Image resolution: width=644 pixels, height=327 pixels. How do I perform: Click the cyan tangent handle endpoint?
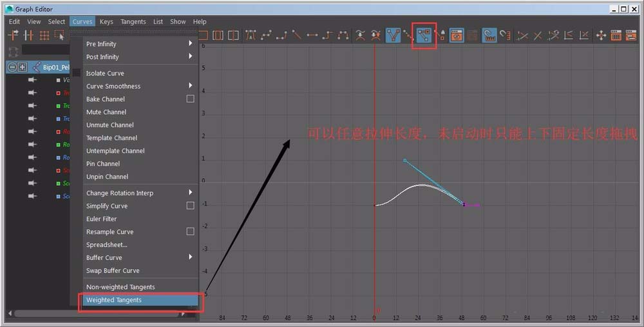click(404, 160)
